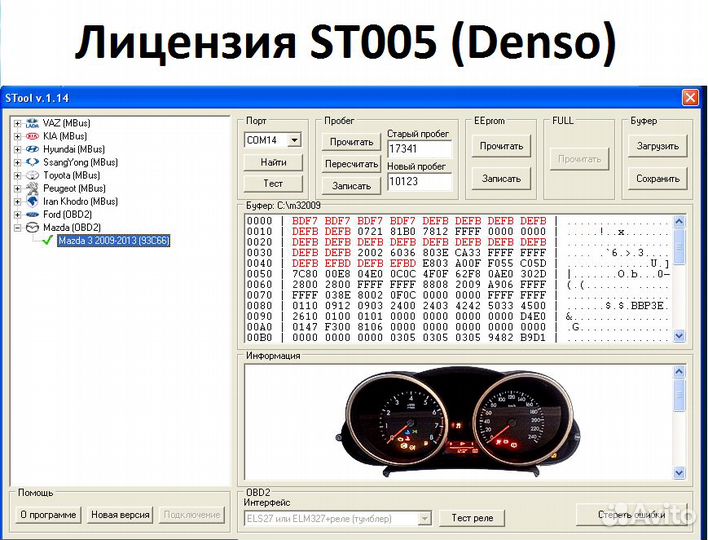This screenshot has width=708, height=540.
Task: Click Записать in the EEprom group
Action: click(501, 179)
